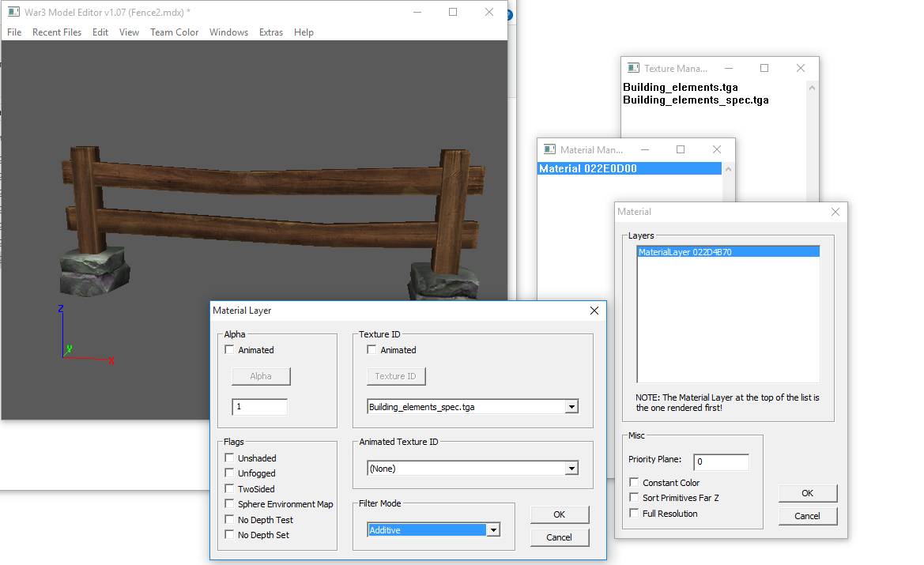Click Cancel in Material Layer dialog
Viewport: 924px width, 565px height.
pos(560,537)
